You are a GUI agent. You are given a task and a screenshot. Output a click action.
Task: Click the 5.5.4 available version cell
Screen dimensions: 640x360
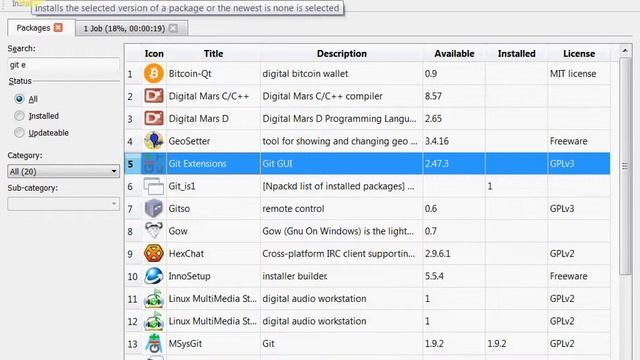454,276
